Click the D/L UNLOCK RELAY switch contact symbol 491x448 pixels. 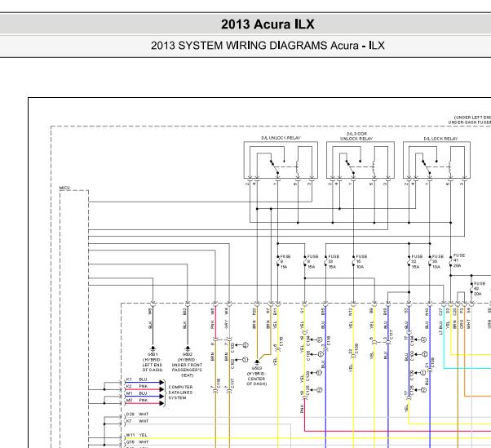pyautogui.click(x=274, y=167)
